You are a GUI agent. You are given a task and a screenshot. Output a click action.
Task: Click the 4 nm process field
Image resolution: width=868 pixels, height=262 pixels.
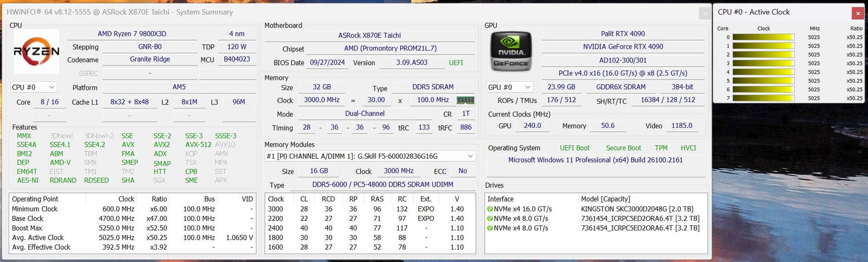237,34
